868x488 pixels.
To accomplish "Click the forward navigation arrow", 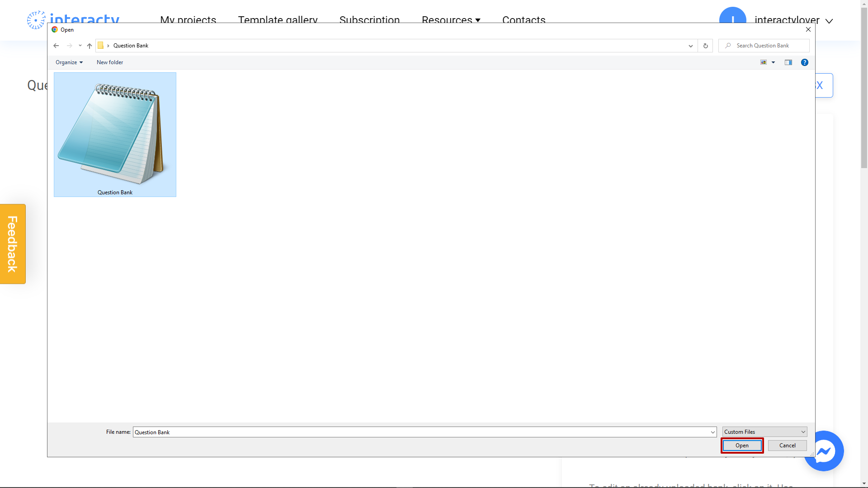I will (x=69, y=45).
